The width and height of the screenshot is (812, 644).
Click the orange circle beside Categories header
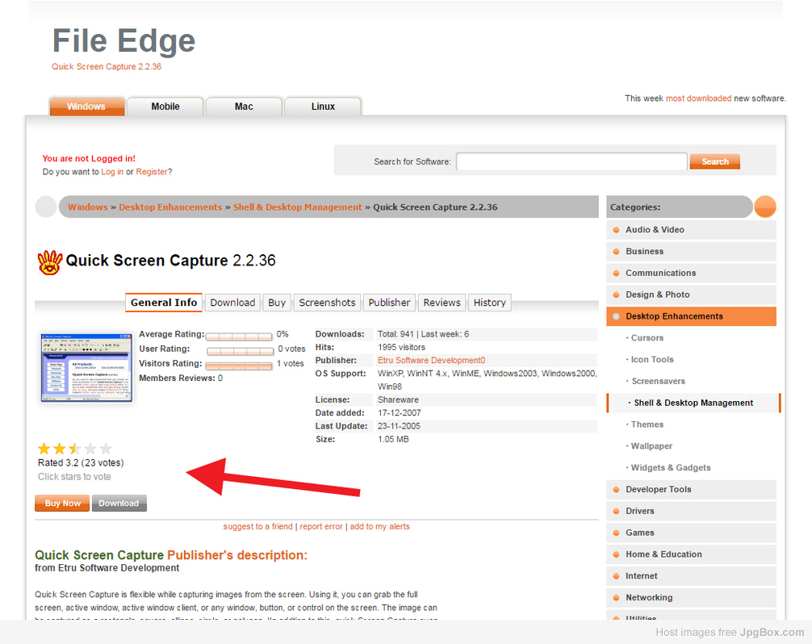765,207
